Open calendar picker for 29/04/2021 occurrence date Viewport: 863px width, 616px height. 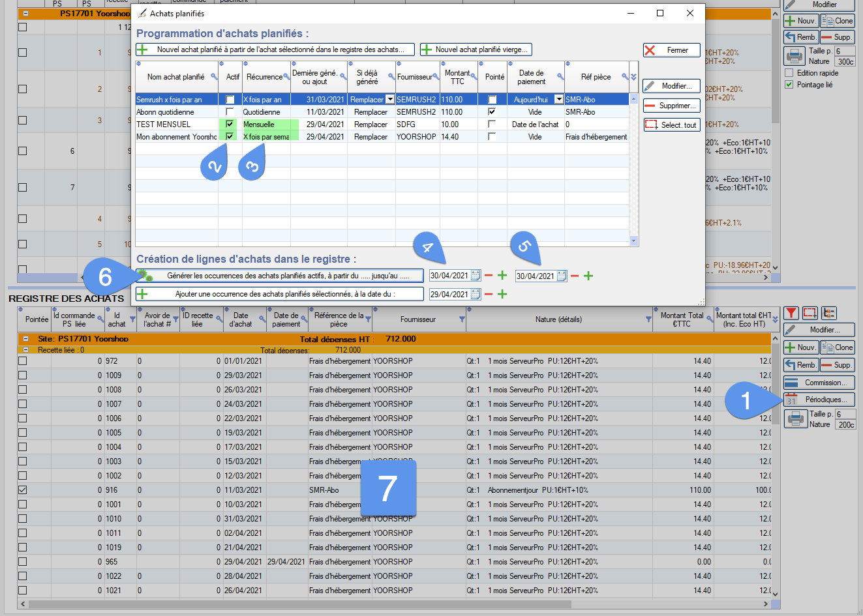476,294
